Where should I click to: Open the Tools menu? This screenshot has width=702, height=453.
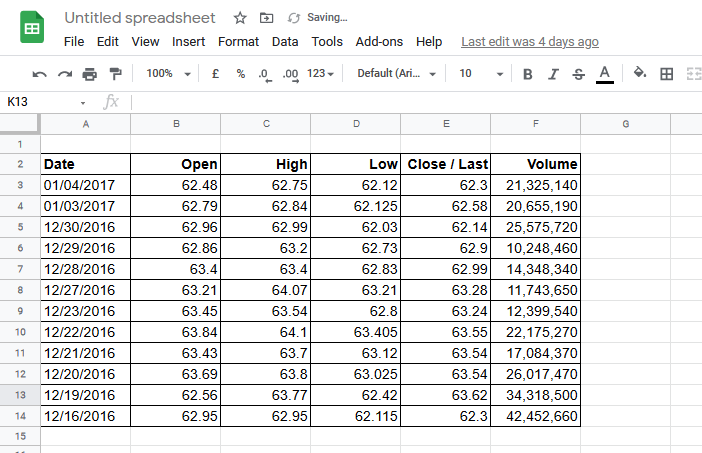point(327,42)
